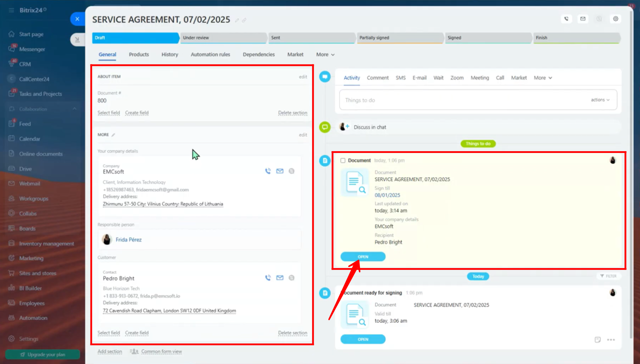Open three-dots menu on signing card
Viewport: 640px width, 364px height.
pos(611,340)
